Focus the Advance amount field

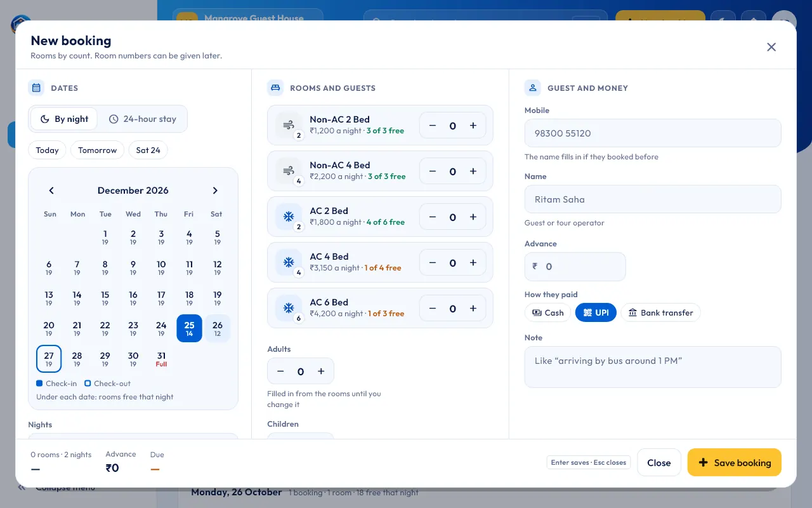tap(575, 267)
